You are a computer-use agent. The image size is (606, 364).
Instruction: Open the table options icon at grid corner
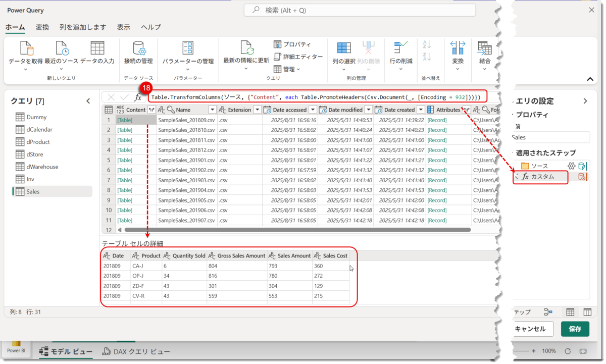[109, 110]
